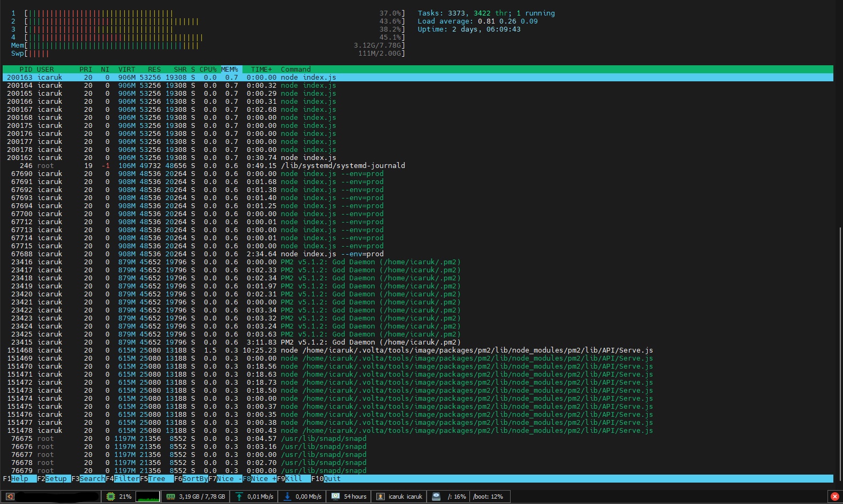Select snapd process PID 76675

point(418,439)
